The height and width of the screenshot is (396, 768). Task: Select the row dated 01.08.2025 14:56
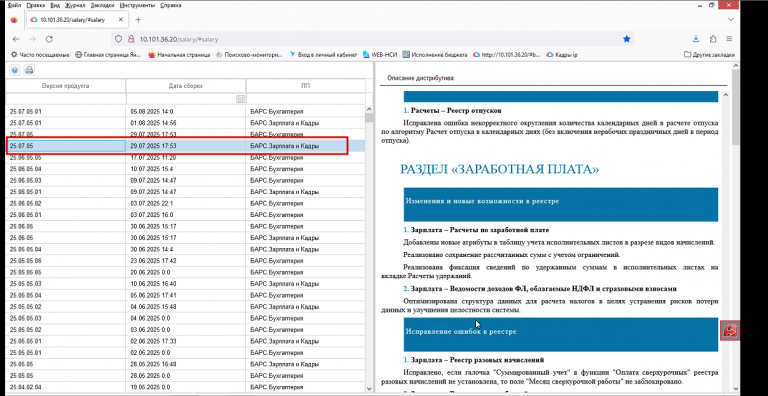point(186,123)
